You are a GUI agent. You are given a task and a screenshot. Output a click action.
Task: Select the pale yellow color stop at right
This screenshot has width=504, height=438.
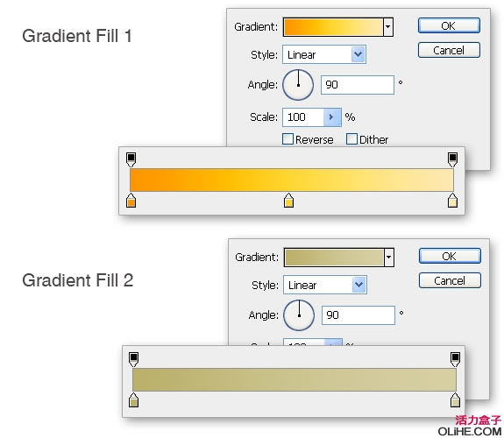point(452,201)
